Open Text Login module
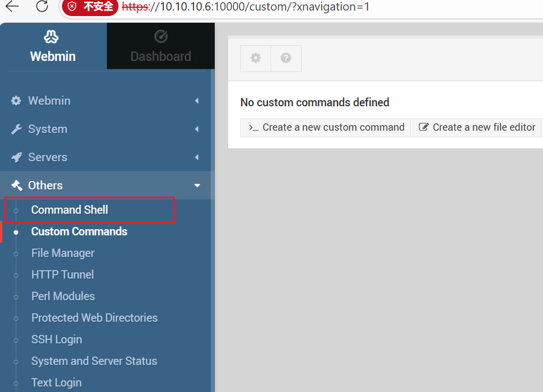543x392 pixels. tap(56, 383)
